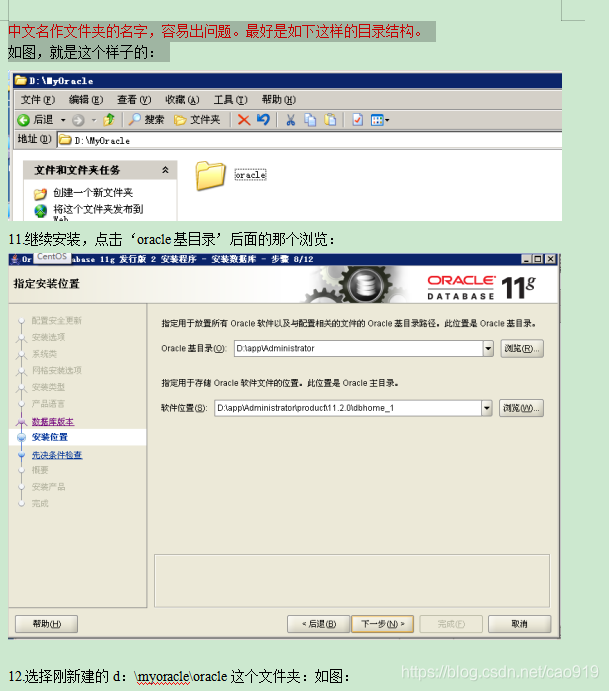Screen dimensions: 609x691
Task: Click the 系统类 step text
Action: [x=44, y=354]
